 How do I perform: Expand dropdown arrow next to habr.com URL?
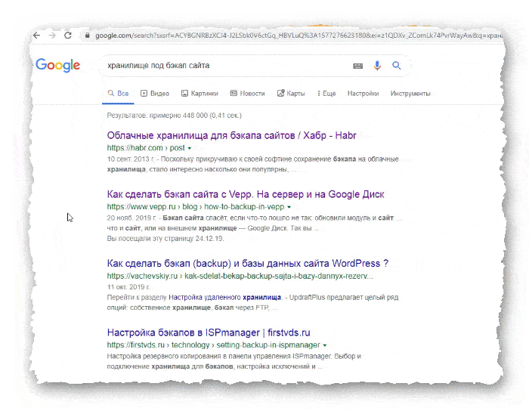(190, 148)
